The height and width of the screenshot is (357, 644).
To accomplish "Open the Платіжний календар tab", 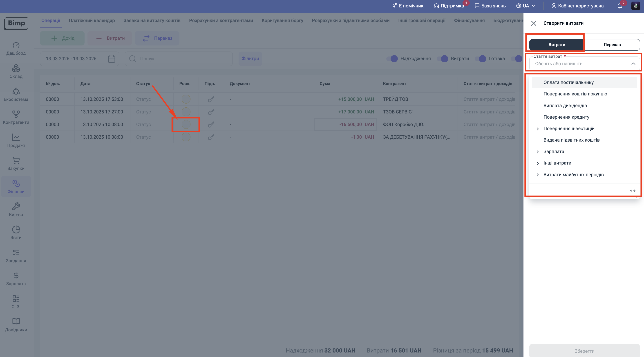I will click(92, 20).
